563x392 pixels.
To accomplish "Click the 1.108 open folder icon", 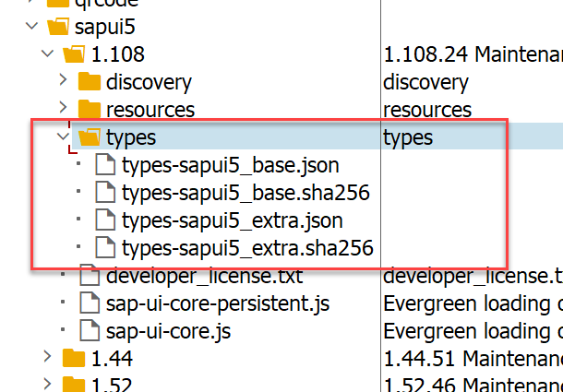I will click(74, 54).
